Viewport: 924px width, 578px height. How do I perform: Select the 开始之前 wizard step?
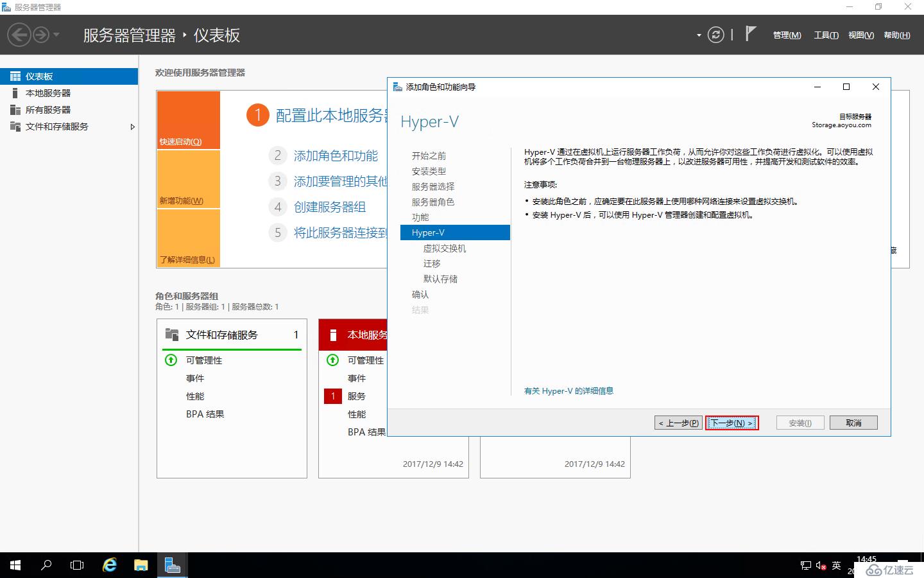point(429,156)
